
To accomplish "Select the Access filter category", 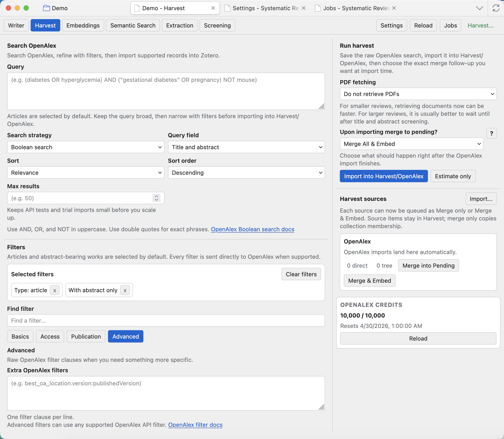I will tap(50, 336).
